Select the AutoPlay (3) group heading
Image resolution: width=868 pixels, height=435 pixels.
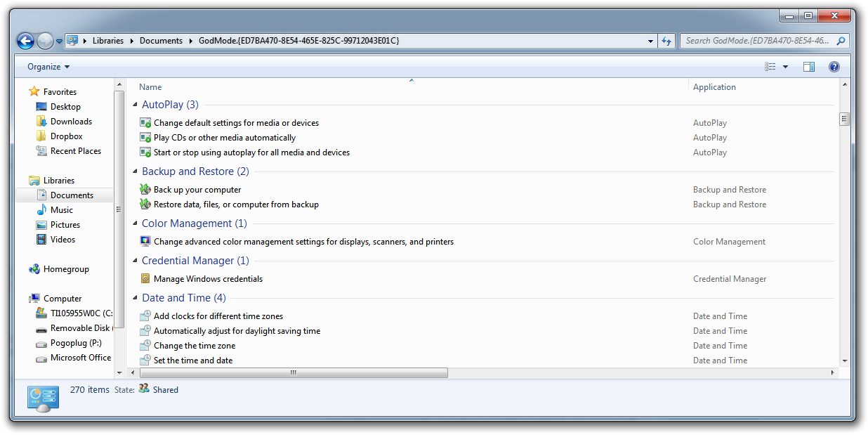170,105
